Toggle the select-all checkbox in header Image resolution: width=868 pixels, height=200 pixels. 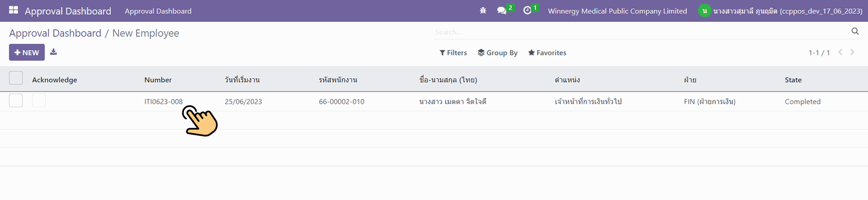click(16, 78)
